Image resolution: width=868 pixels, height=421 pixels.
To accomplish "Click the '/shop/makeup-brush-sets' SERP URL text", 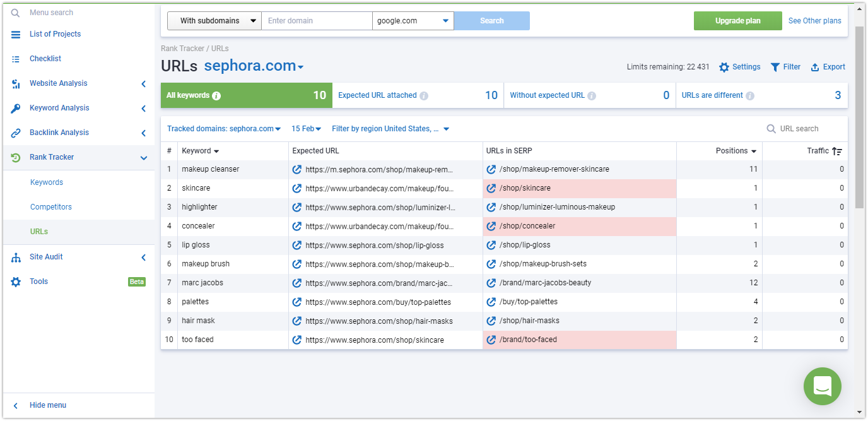I will click(x=543, y=264).
